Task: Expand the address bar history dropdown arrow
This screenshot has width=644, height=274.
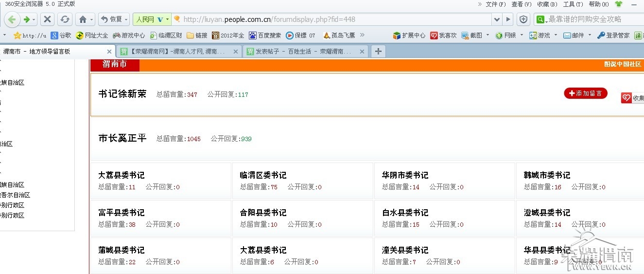Action: pos(497,19)
